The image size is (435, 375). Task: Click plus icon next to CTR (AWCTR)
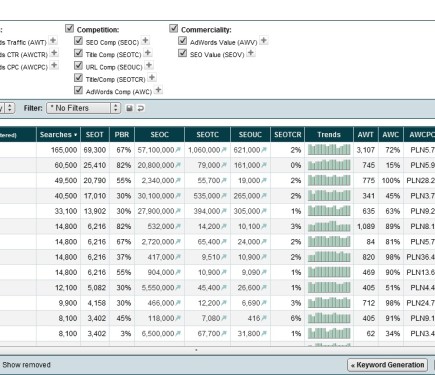54,53
